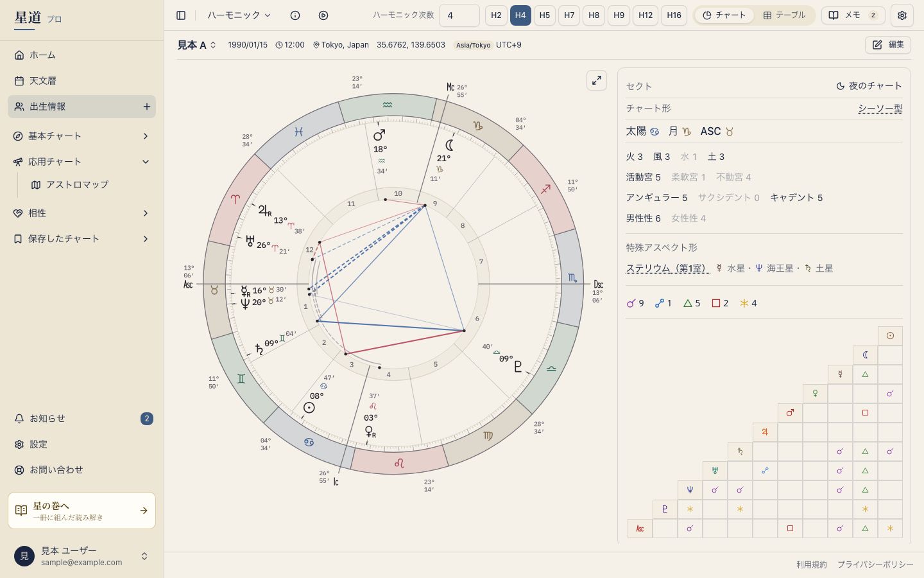924x578 pixels.
Task: Collapse 応用チャート section
Action: 82,162
